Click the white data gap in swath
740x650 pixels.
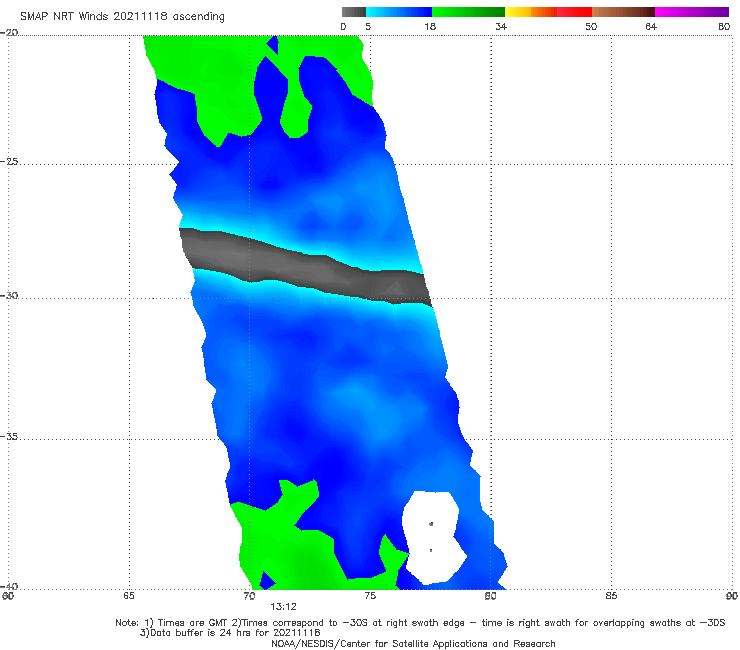pyautogui.click(x=433, y=537)
